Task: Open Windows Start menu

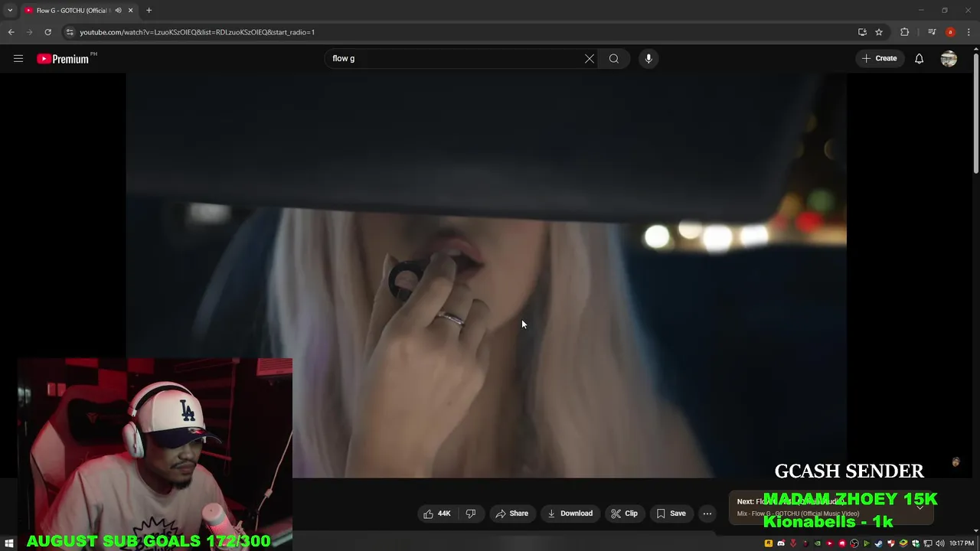Action: click(9, 543)
